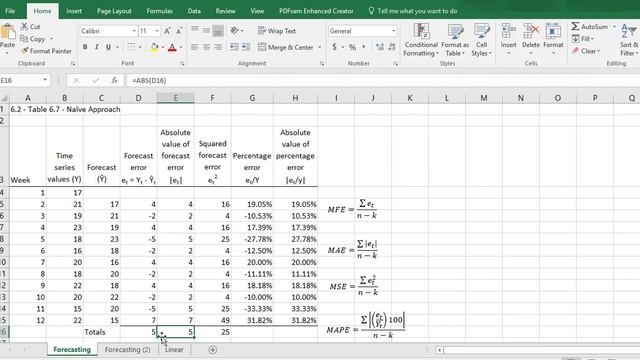
Task: Open the Calibri font name dropdown
Action: 134,31
